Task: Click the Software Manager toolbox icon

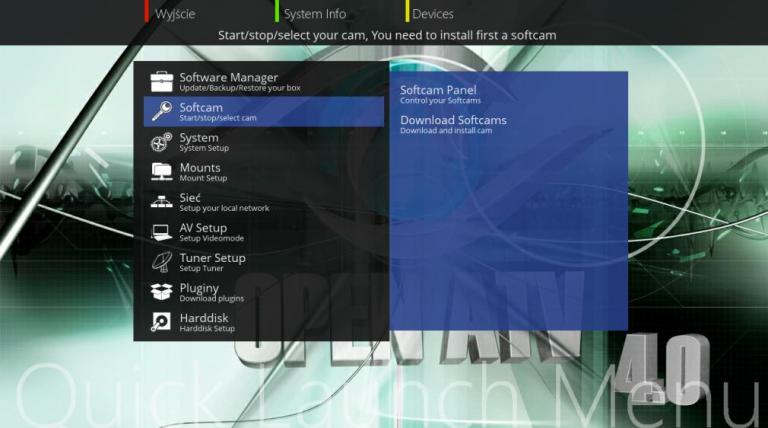Action: pyautogui.click(x=162, y=82)
